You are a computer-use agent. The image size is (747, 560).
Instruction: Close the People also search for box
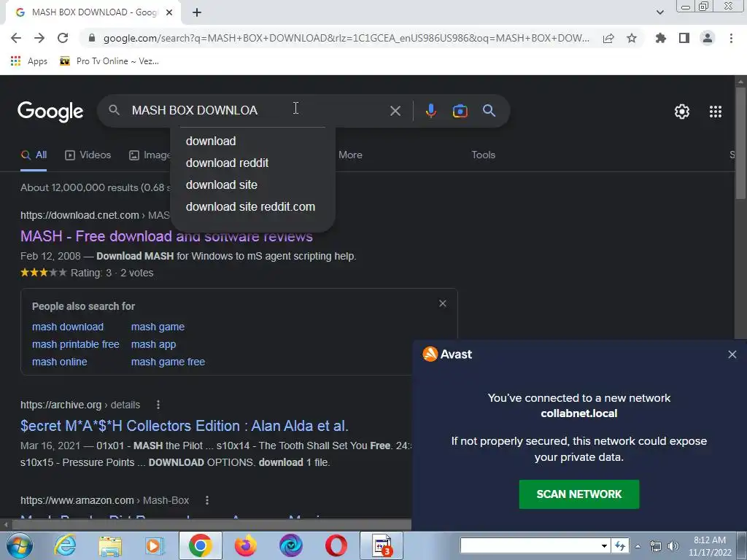(x=443, y=303)
